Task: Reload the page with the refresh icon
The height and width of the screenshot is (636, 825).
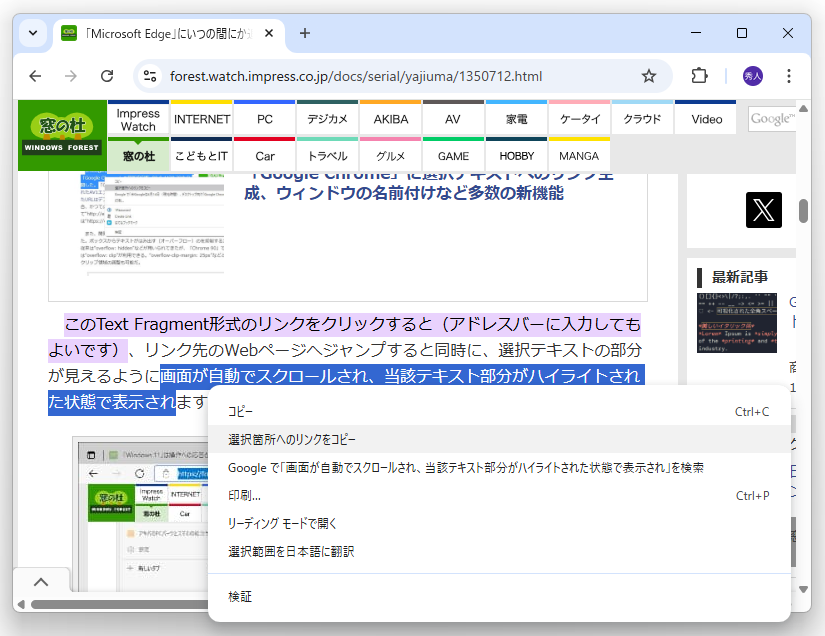Action: click(107, 76)
